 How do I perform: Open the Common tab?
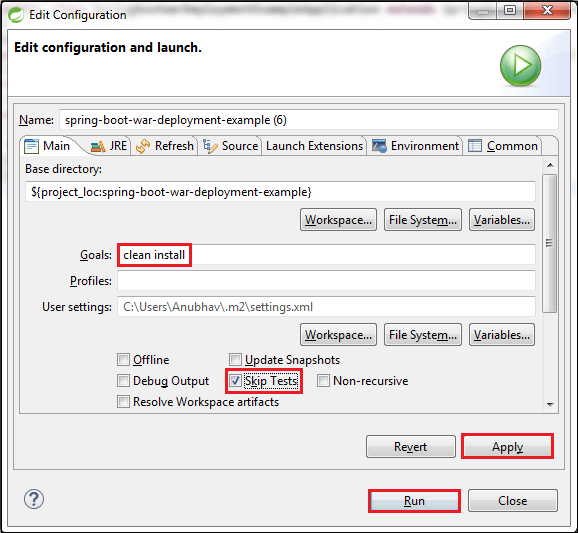(503, 146)
